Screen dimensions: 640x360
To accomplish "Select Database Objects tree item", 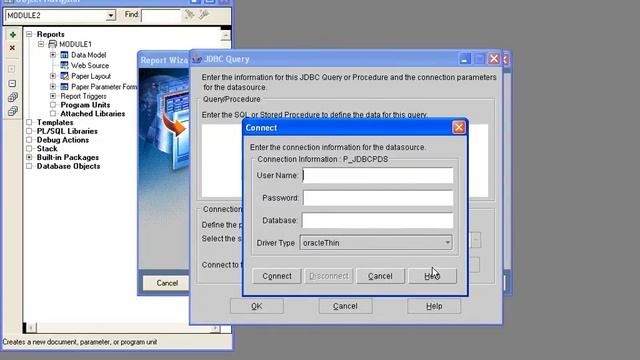I will click(x=68, y=166).
